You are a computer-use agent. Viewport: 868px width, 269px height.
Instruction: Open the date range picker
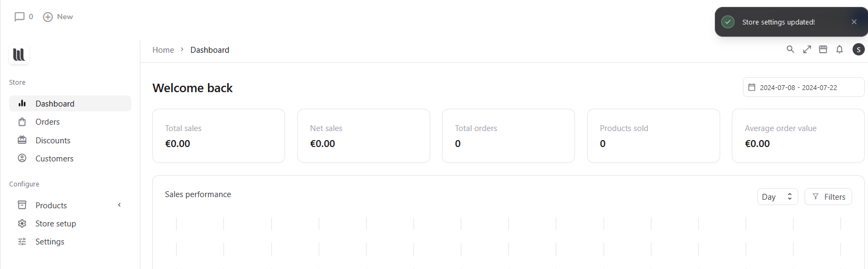pyautogui.click(x=803, y=87)
